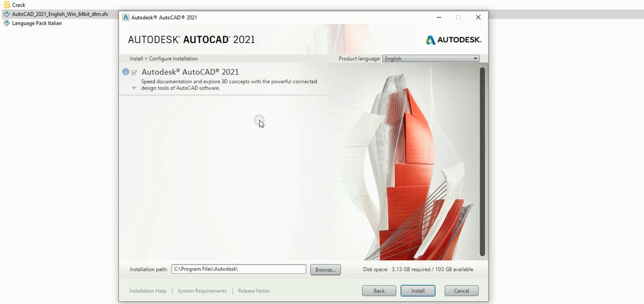Click the Autodesk logo in the header

453,40
